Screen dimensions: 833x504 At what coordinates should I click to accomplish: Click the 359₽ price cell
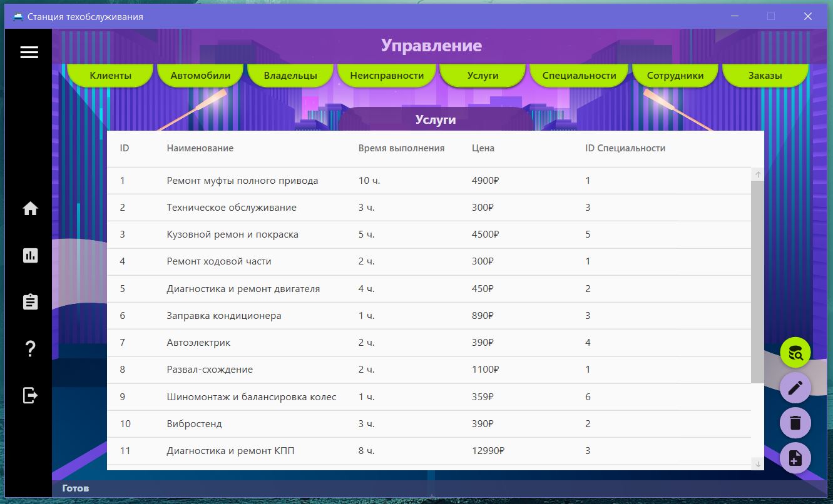point(483,397)
